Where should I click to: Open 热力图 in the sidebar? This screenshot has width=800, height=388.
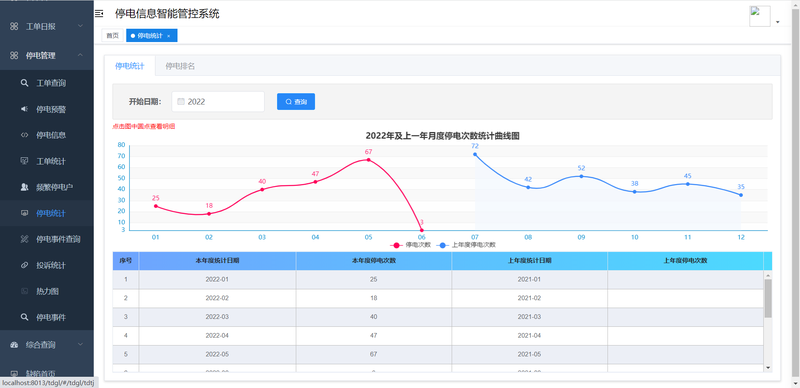[x=47, y=291]
